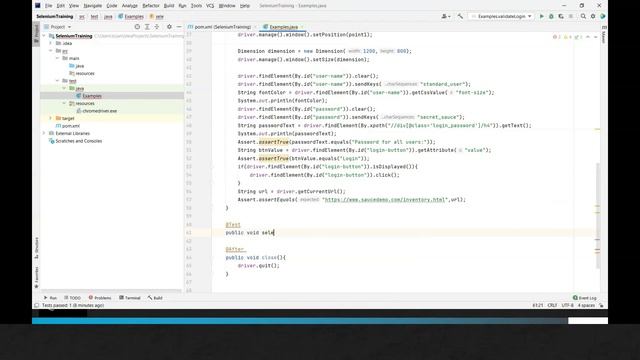Open the Maven tool window
The image size is (640, 360).
[x=604, y=34]
